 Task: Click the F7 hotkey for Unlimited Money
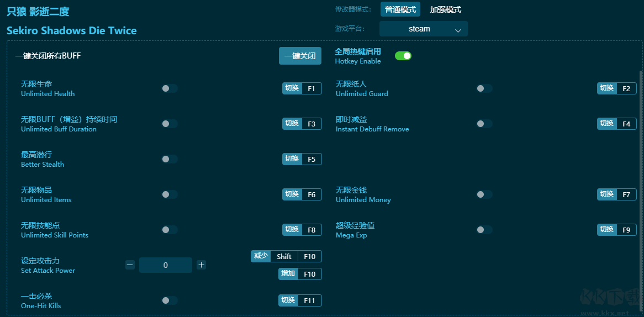coord(617,194)
